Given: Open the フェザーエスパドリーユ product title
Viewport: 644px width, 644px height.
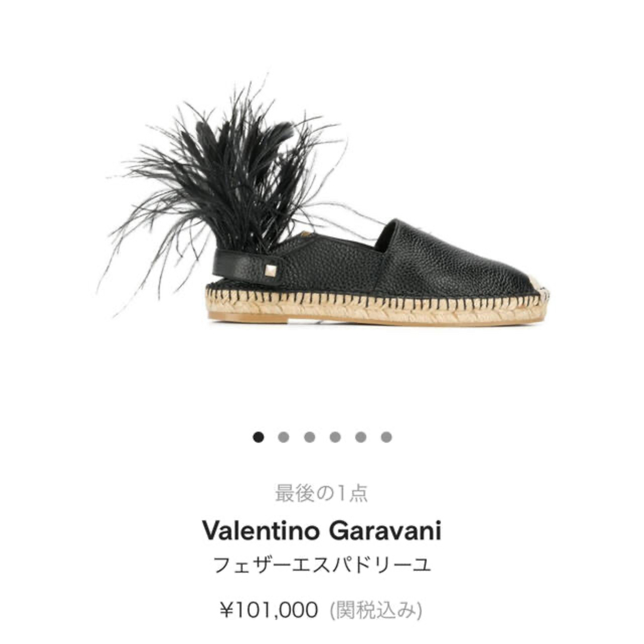Looking at the screenshot, I should click(321, 564).
